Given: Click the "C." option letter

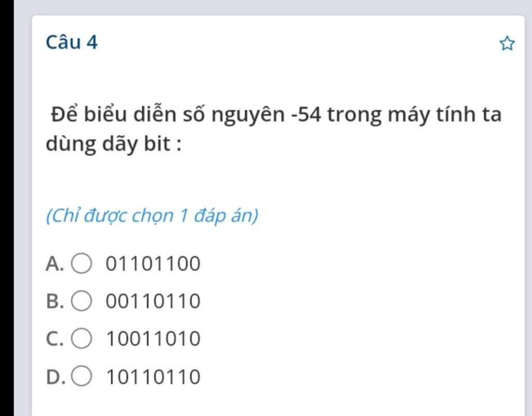Looking at the screenshot, I should pyautogui.click(x=55, y=339).
